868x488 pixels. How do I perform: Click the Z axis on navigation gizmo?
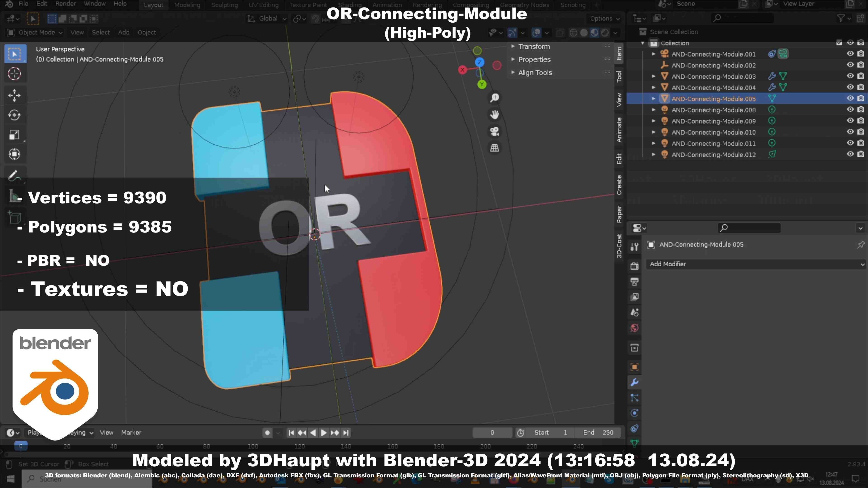point(479,62)
